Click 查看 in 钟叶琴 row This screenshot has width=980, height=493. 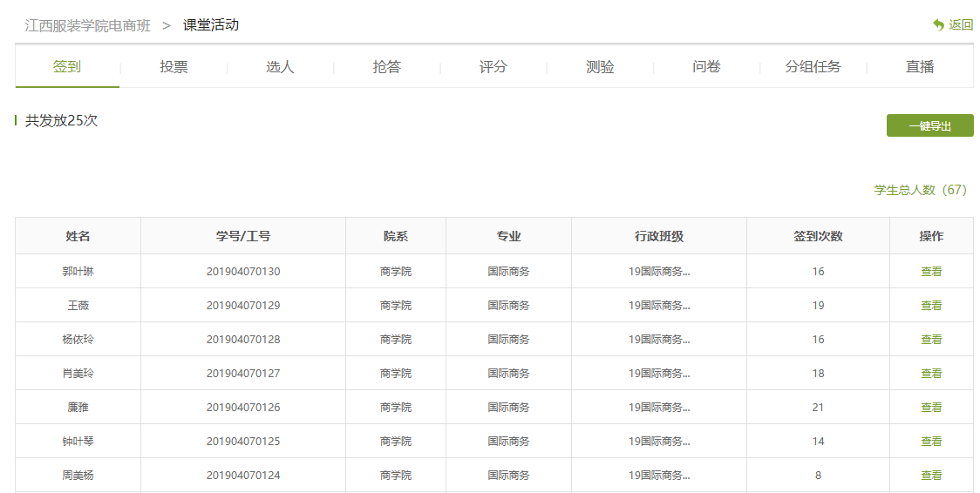931,442
